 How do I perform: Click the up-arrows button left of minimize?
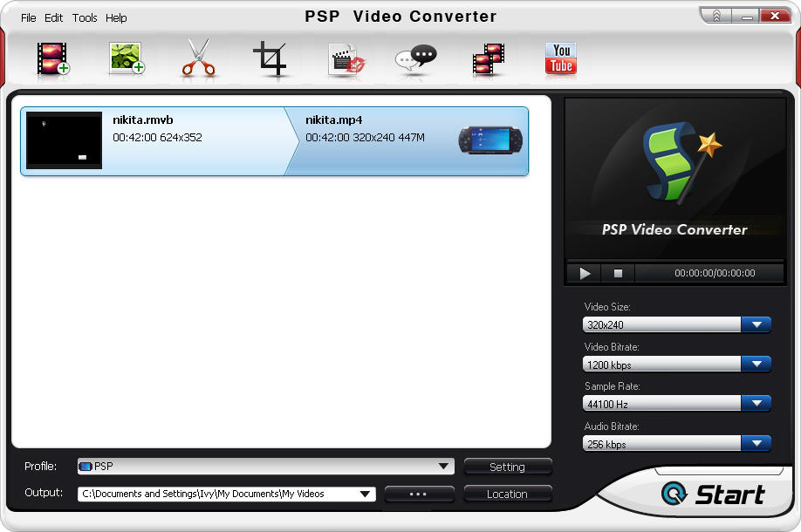click(716, 17)
